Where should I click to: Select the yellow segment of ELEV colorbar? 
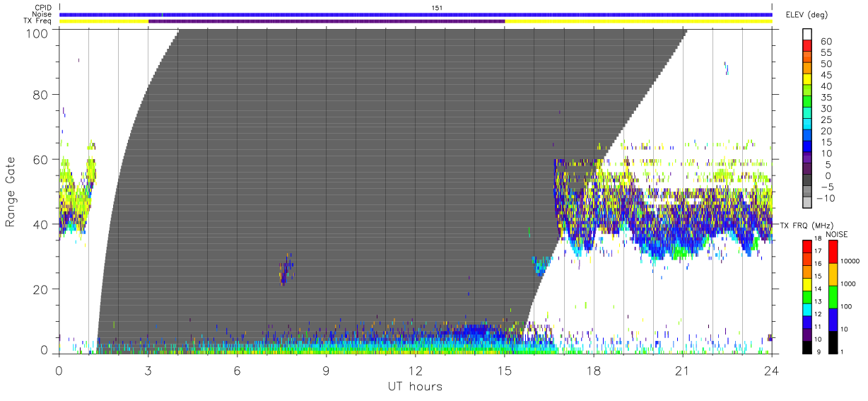808,80
